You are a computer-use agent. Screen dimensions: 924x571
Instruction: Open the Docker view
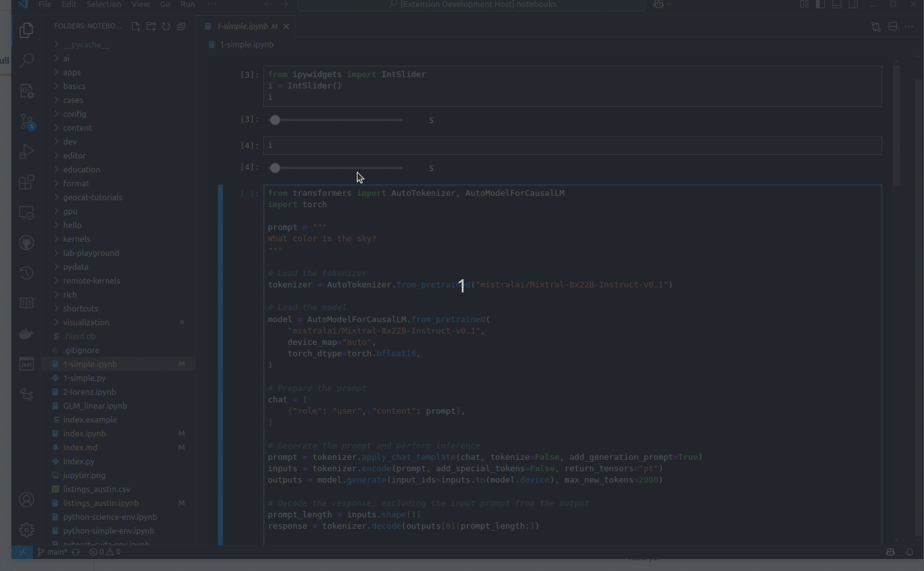(27, 334)
